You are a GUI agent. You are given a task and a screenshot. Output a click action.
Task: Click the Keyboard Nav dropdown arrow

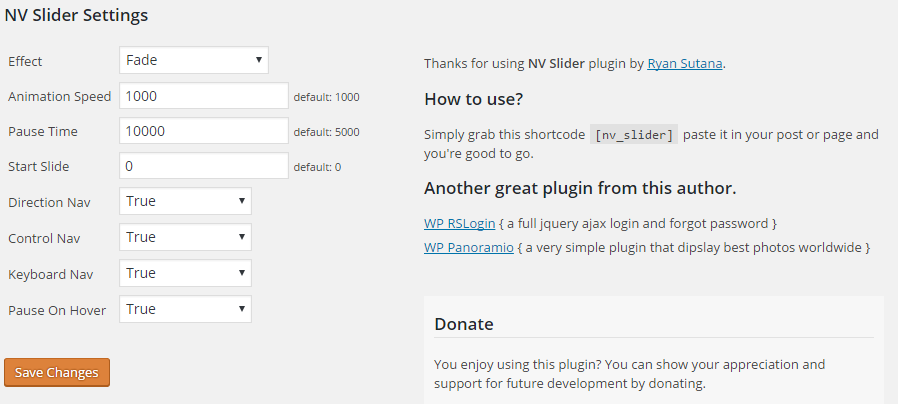242,273
